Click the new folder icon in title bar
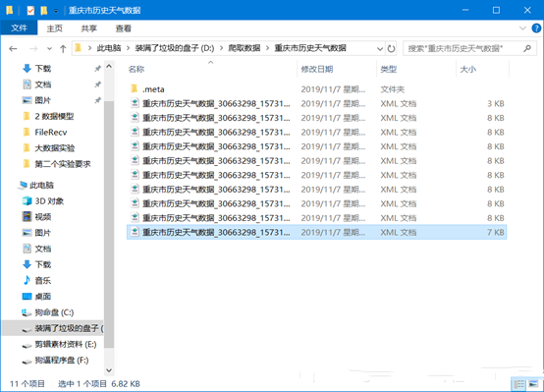 (44, 11)
